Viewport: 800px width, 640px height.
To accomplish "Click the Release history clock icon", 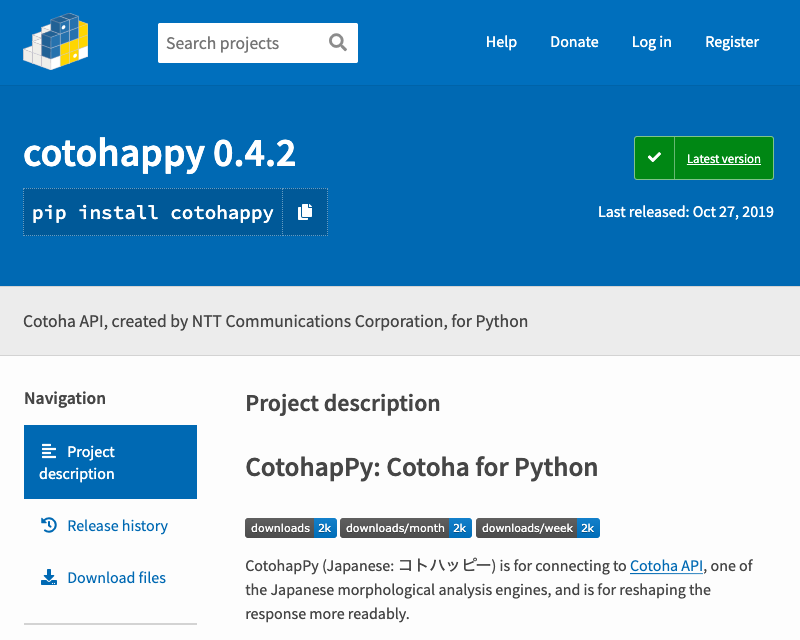I will pyautogui.click(x=48, y=524).
